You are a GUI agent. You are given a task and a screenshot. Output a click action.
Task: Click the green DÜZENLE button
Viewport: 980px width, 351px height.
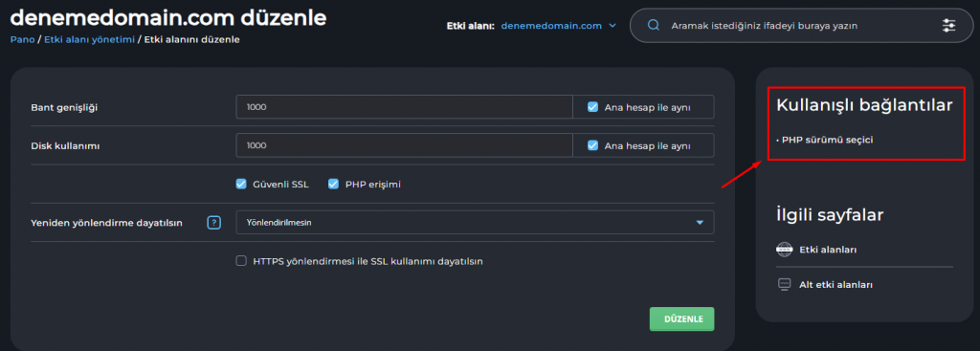tap(681, 319)
